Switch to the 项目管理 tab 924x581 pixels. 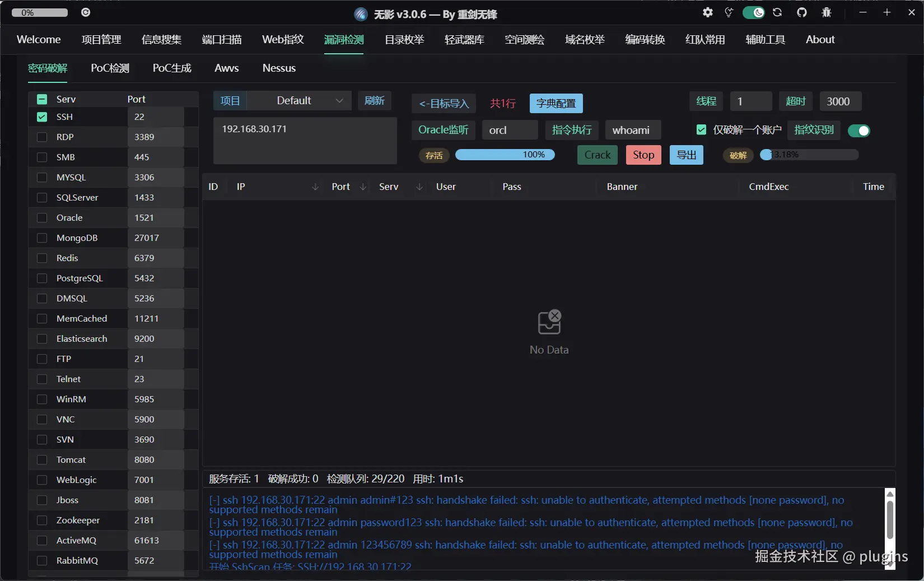[x=101, y=40]
